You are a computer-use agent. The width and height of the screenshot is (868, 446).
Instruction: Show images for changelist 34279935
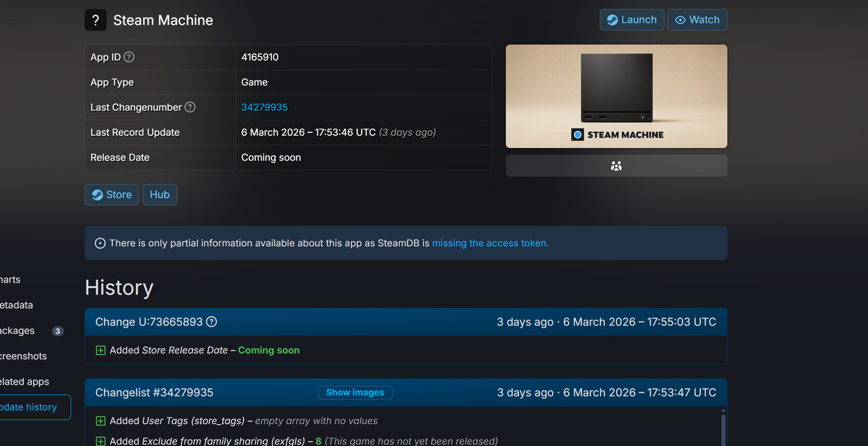click(x=355, y=392)
